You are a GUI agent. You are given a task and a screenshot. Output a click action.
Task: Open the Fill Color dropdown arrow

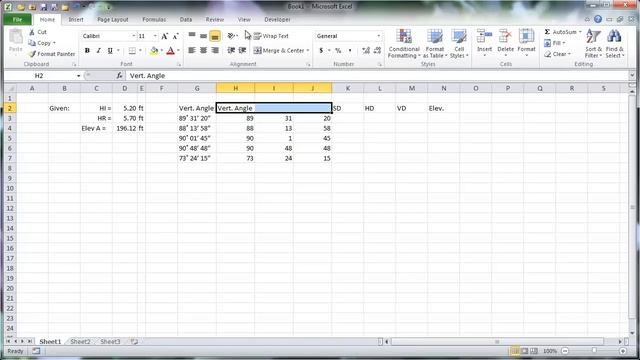162,51
